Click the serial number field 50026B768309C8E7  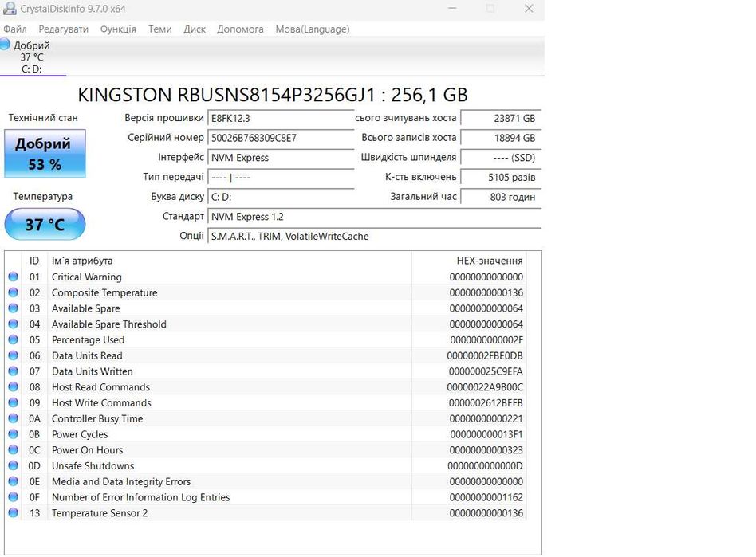(x=281, y=139)
